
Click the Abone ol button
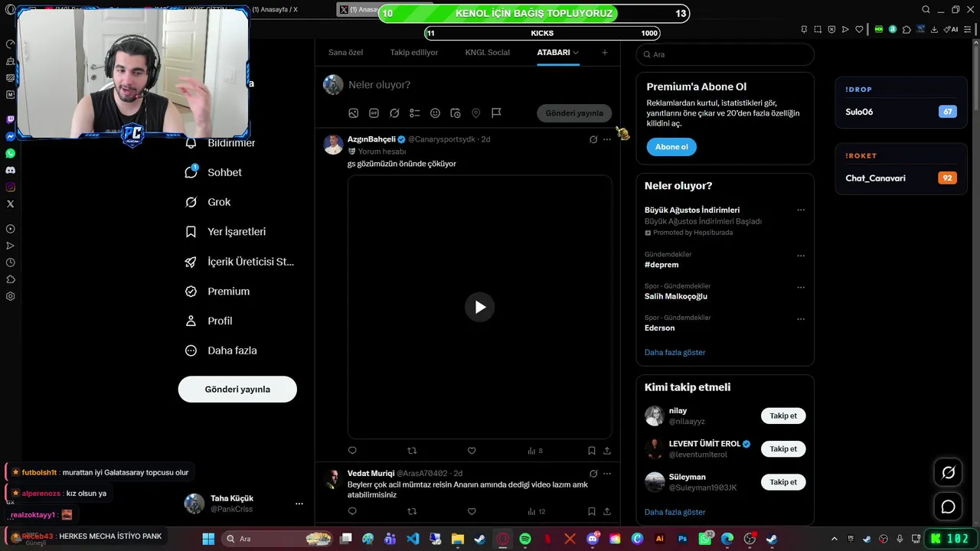(671, 147)
